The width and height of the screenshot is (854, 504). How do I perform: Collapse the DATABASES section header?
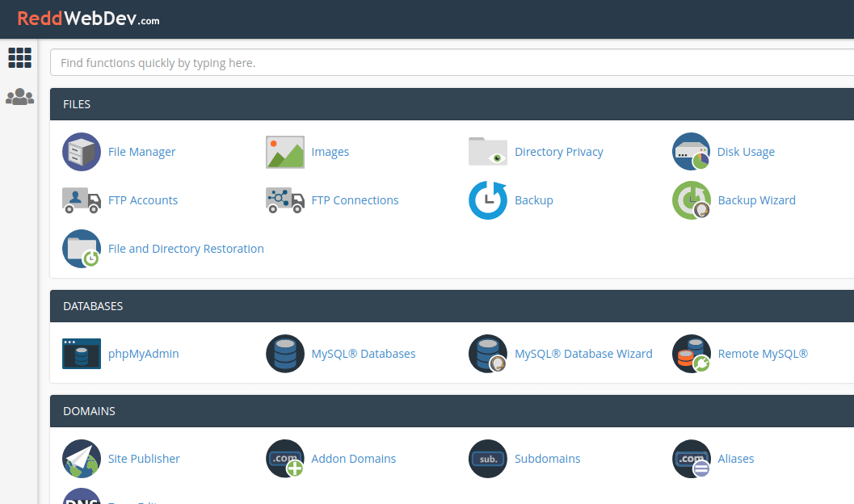click(x=452, y=306)
